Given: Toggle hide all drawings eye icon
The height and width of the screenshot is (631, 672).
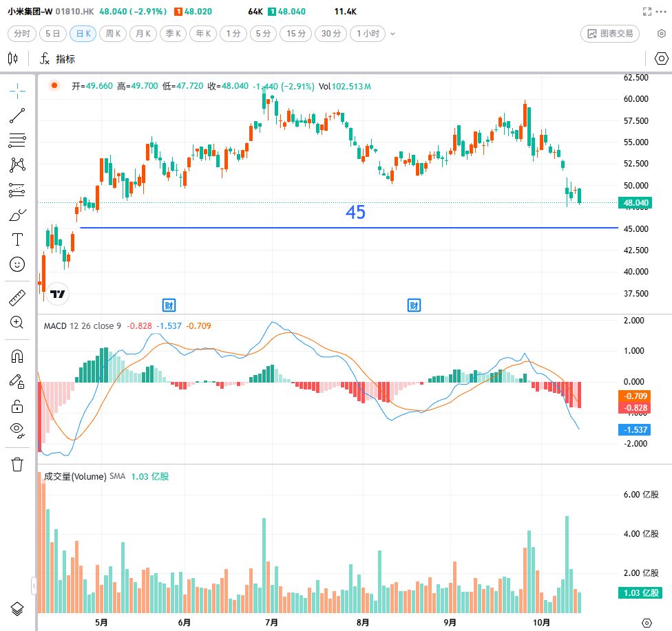Looking at the screenshot, I should (17, 430).
